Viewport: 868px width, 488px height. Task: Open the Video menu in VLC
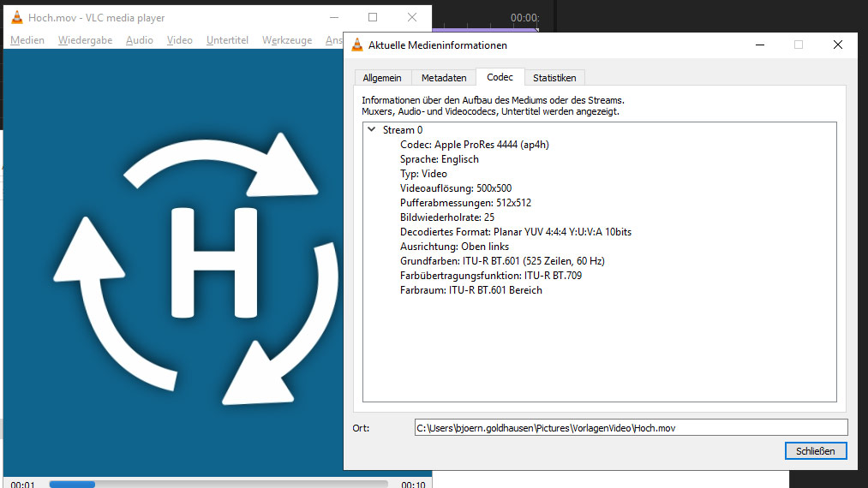click(180, 40)
